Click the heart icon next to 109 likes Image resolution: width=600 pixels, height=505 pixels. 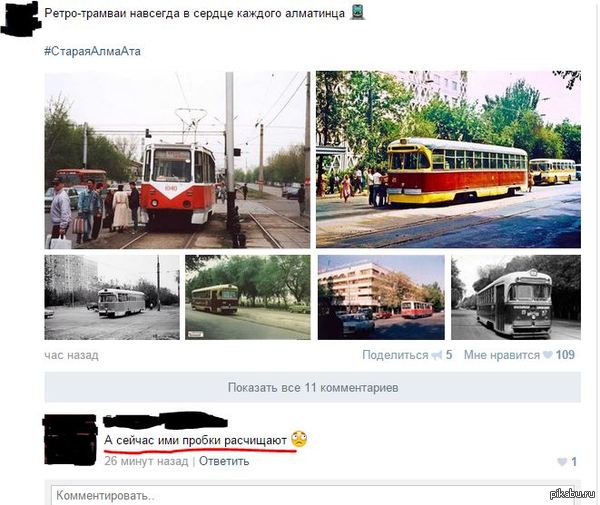click(548, 355)
